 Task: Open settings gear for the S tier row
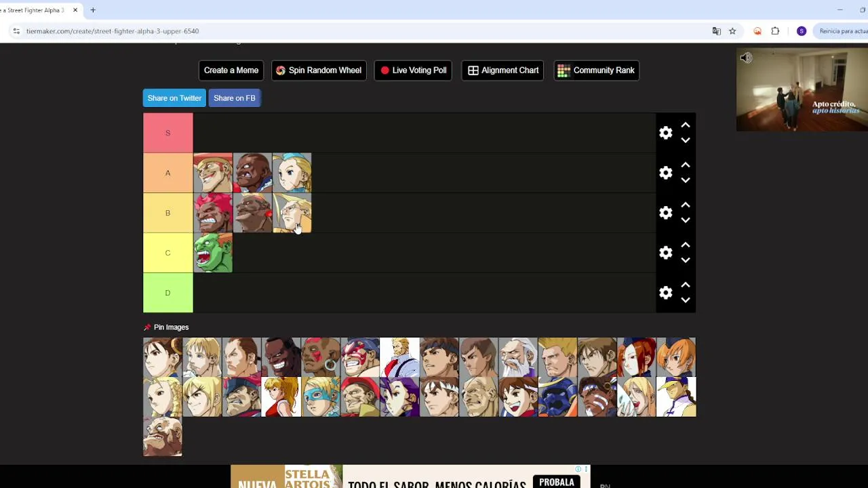tap(665, 133)
